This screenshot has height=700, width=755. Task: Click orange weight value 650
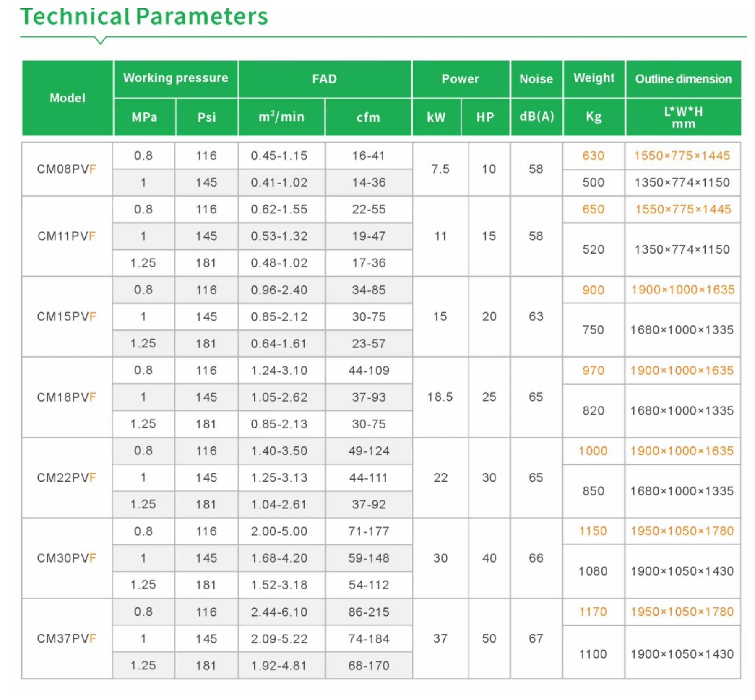593,210
